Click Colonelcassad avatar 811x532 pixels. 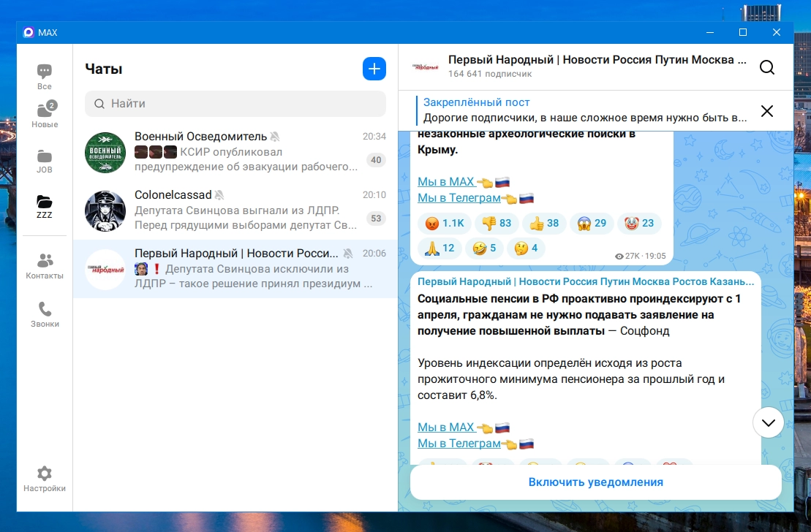pyautogui.click(x=105, y=211)
